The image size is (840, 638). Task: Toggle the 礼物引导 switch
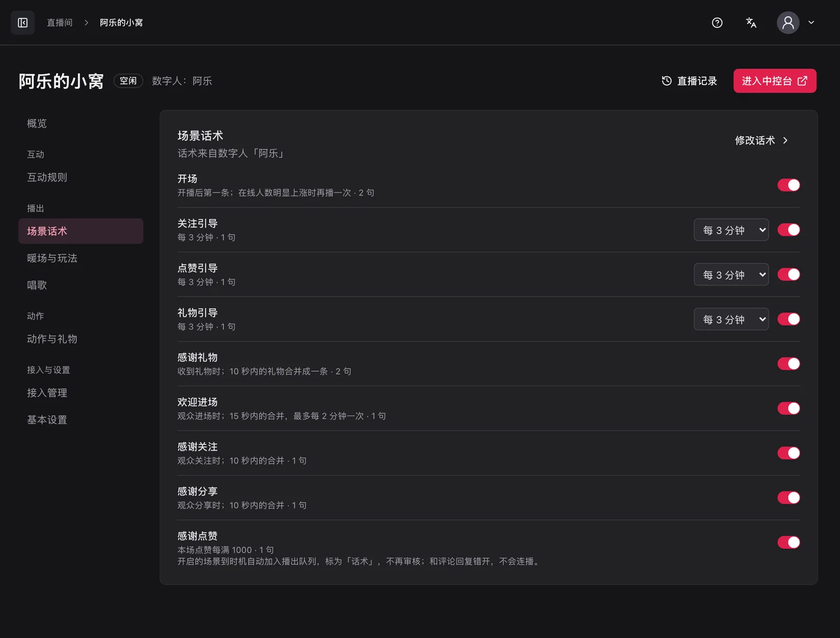click(x=789, y=319)
